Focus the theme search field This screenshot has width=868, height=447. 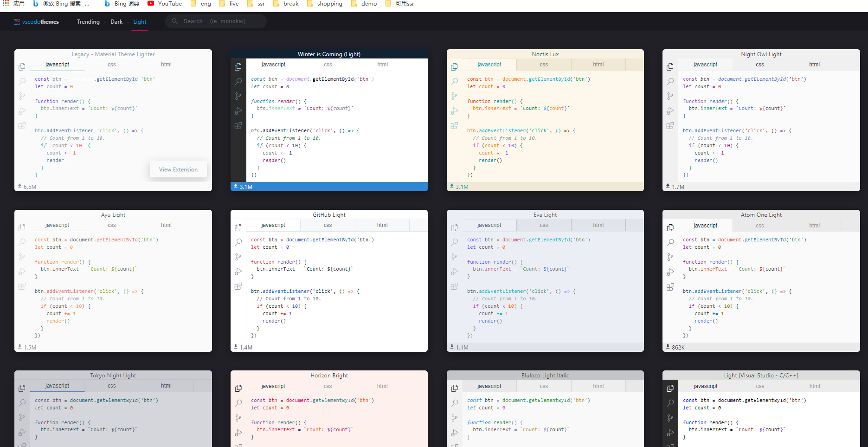(216, 21)
